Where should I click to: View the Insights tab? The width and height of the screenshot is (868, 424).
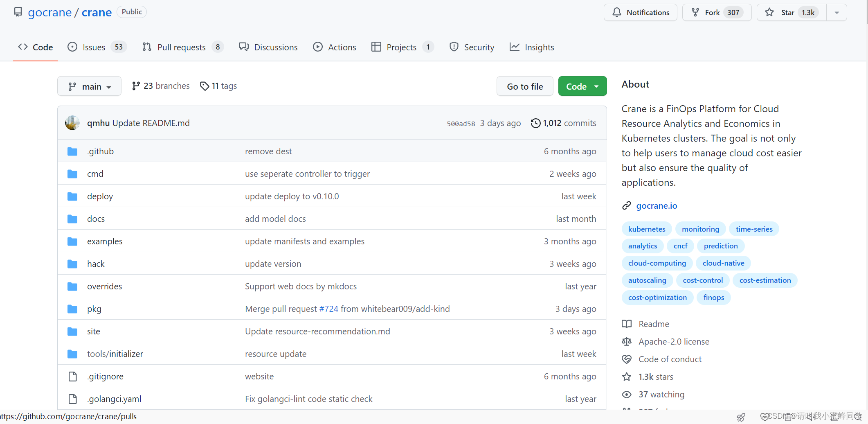pyautogui.click(x=532, y=47)
